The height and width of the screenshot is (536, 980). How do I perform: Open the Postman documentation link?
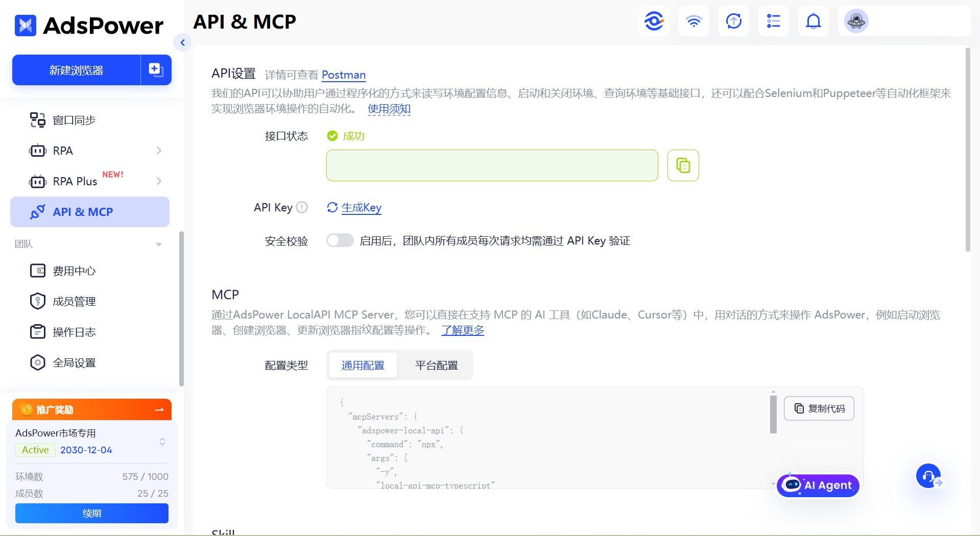point(344,75)
